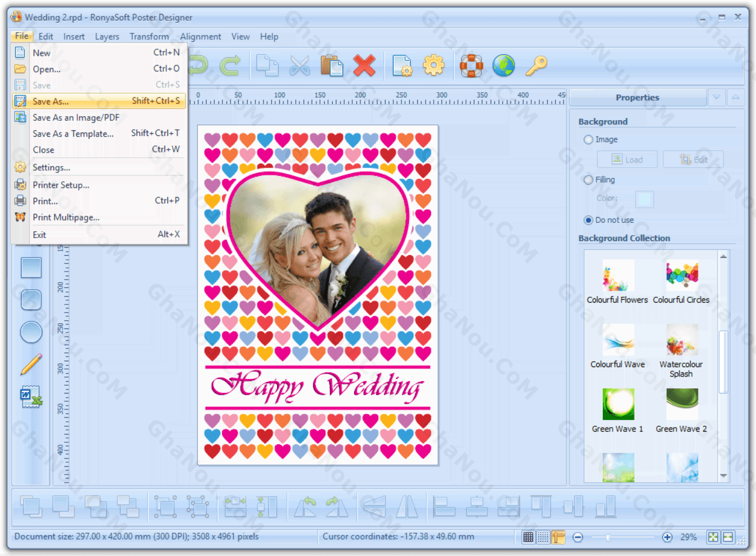Screen dimensions: 756x556
Task: Click the Rotate left icon
Action: click(x=305, y=506)
